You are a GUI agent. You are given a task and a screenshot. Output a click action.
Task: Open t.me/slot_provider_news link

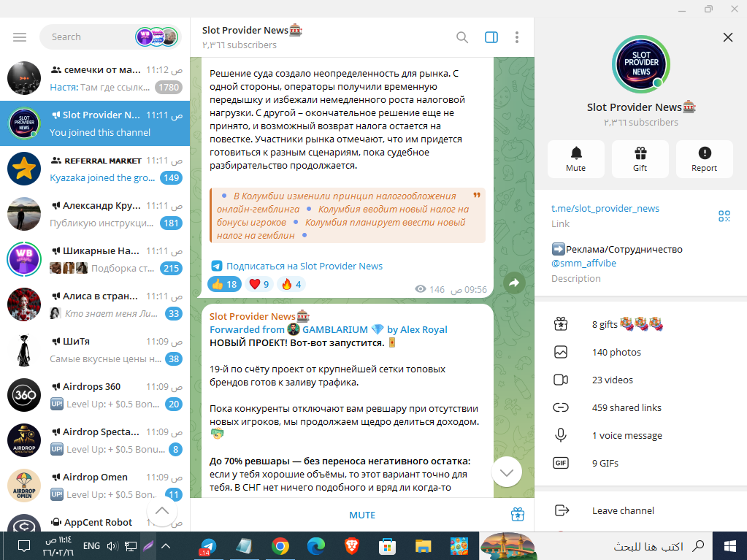click(x=605, y=208)
